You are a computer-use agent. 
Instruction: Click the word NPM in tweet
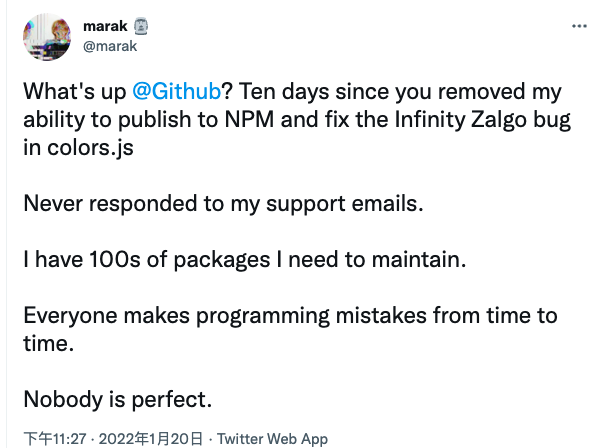[249, 120]
